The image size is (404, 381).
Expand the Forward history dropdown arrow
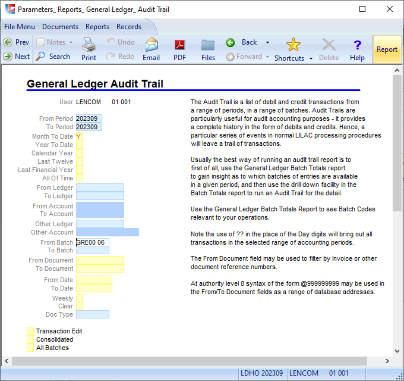(x=267, y=57)
